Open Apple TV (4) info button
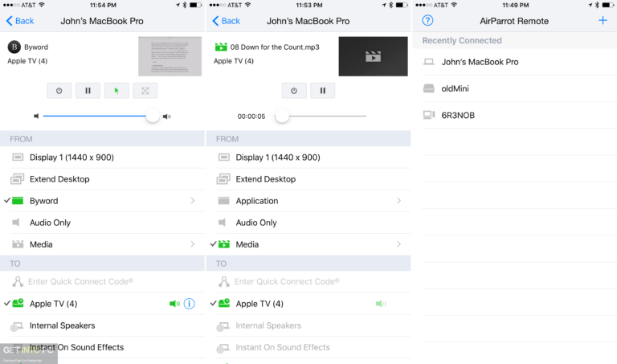 point(190,304)
